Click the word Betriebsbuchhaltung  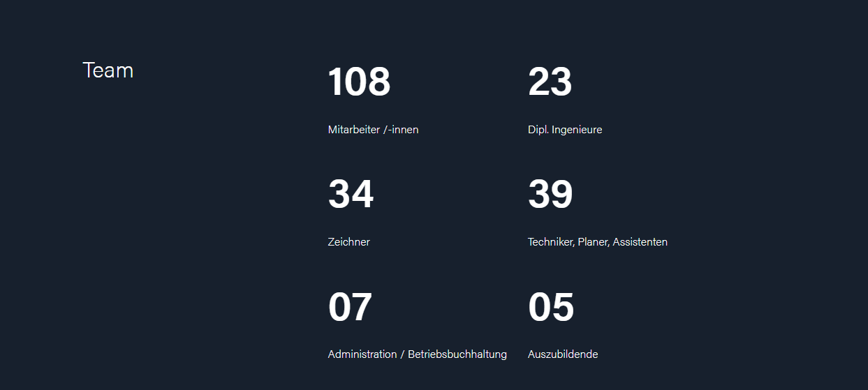click(457, 354)
